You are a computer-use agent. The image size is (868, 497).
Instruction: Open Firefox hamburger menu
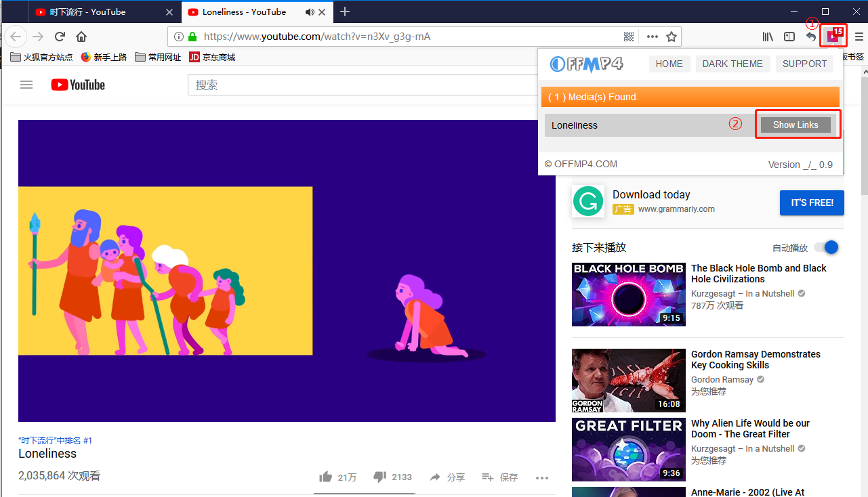coord(859,37)
